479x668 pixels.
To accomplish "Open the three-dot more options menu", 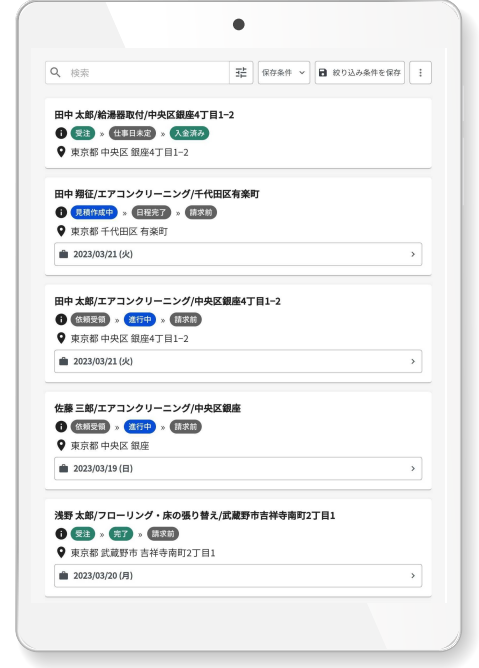I will [420, 72].
